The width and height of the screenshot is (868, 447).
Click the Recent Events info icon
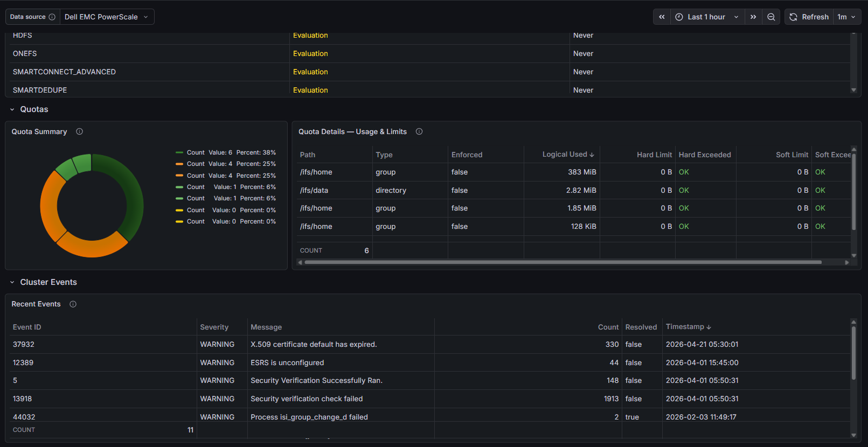click(x=73, y=304)
